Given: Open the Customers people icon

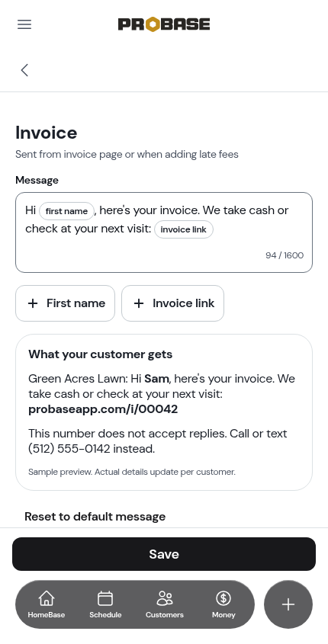Looking at the screenshot, I should (x=165, y=598).
